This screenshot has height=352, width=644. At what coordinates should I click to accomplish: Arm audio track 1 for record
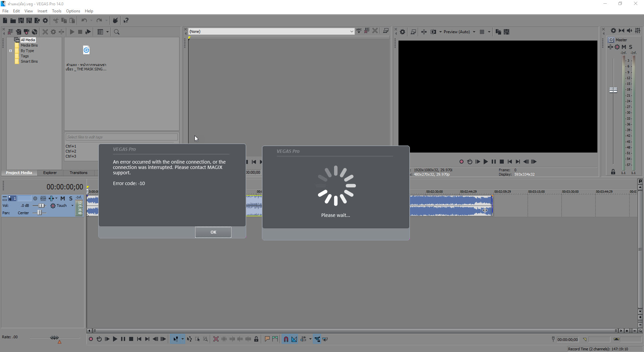(x=35, y=198)
